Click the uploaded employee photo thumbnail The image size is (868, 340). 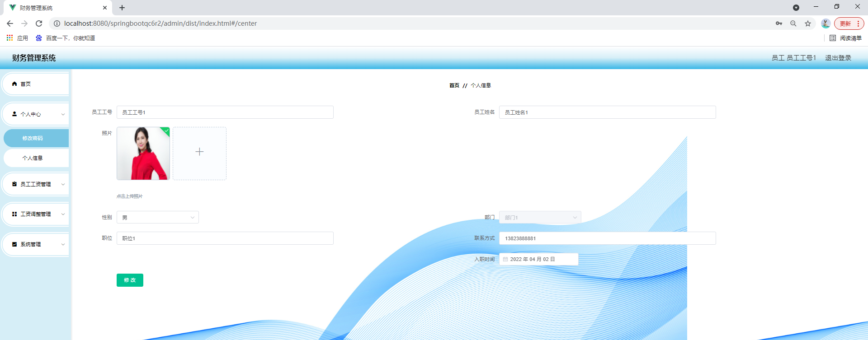[143, 154]
